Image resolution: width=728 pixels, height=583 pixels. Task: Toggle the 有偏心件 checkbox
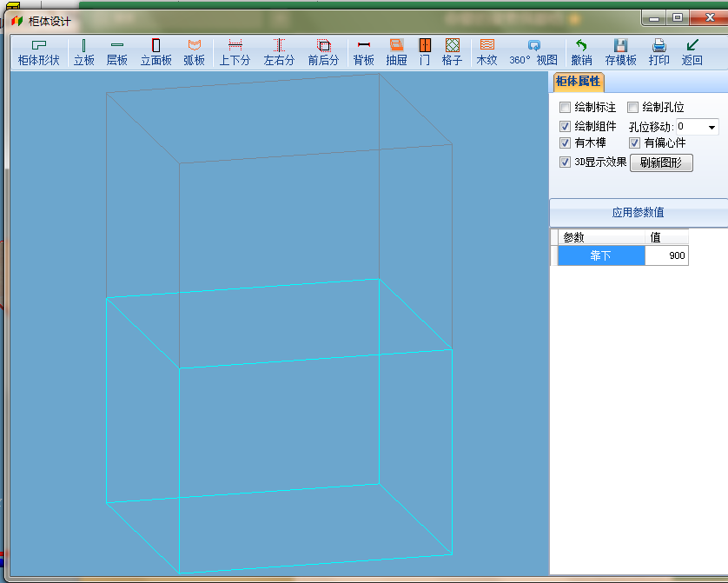click(x=635, y=143)
